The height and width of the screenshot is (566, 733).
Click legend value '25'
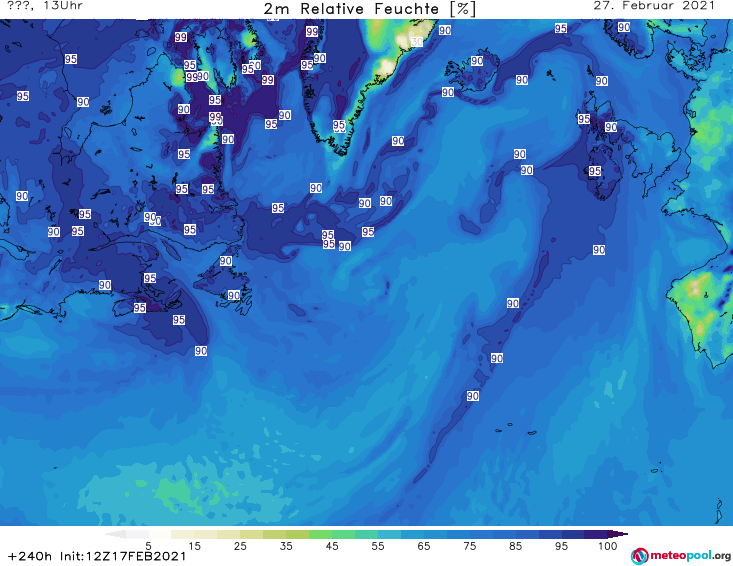[240, 546]
